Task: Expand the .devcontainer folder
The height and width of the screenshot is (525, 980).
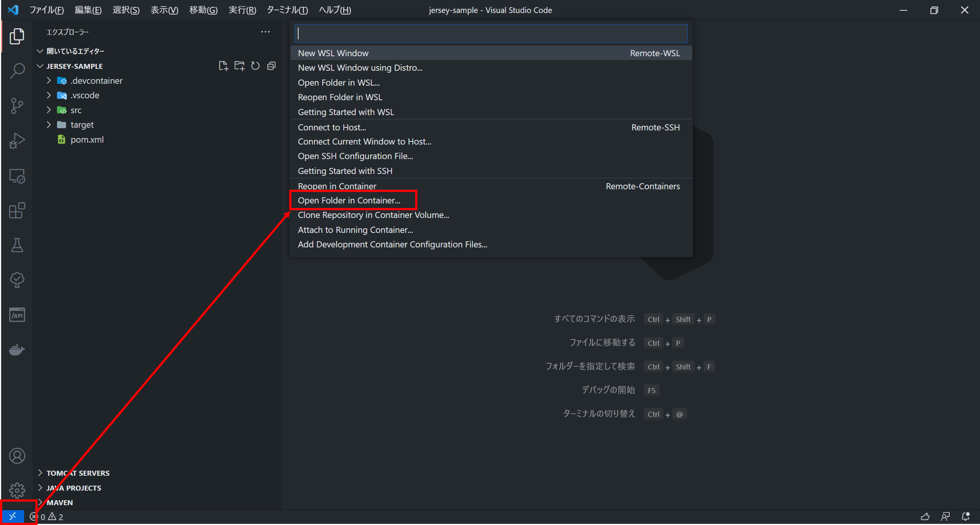Action: click(96, 81)
